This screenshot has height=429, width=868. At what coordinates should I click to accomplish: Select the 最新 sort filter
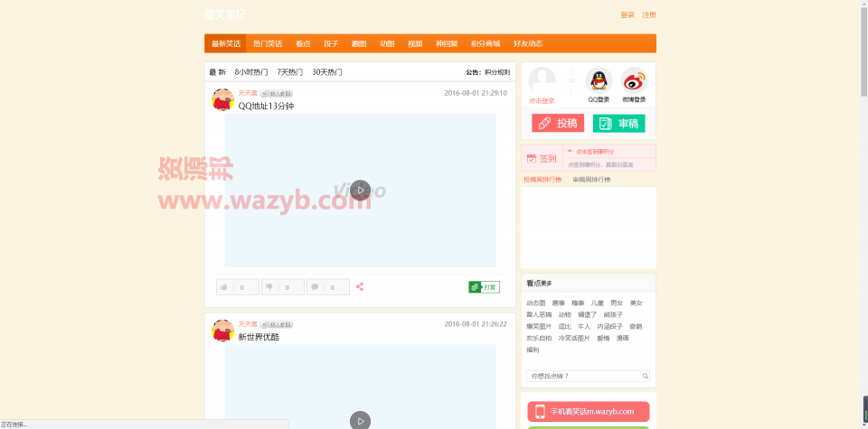point(218,72)
